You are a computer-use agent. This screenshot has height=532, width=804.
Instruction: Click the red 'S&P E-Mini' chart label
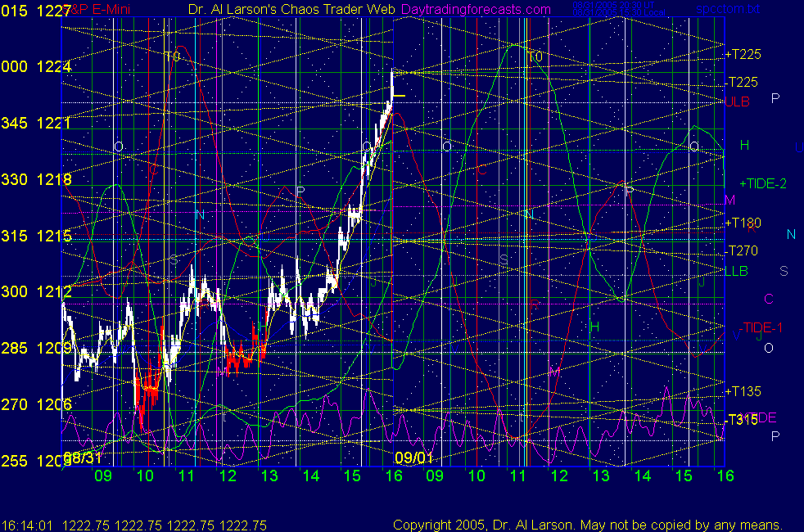pyautogui.click(x=97, y=9)
